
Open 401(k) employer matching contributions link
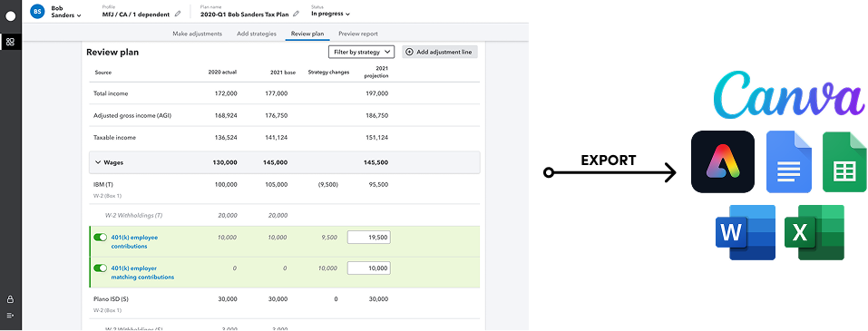click(142, 272)
